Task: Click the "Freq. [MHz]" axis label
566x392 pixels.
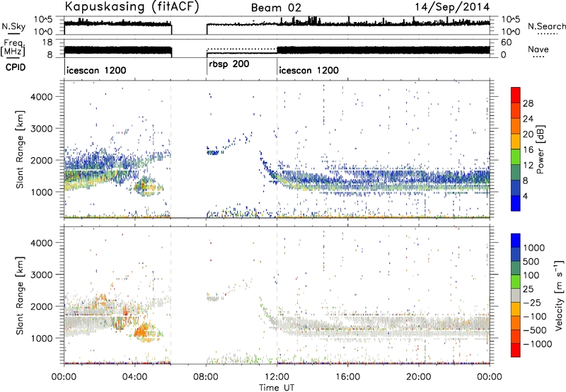Action: [x=13, y=48]
